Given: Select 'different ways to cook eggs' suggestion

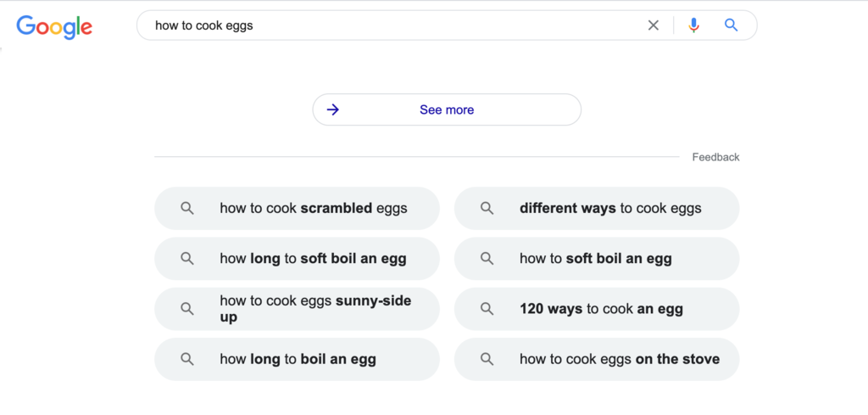Looking at the screenshot, I should [610, 208].
